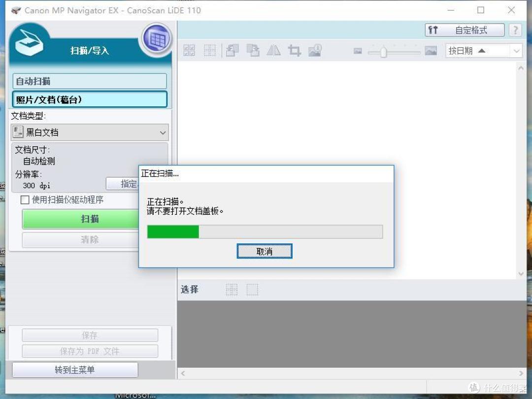The height and width of the screenshot is (399, 532).
Task: Click the 取消 button in scanning dialog
Action: tap(265, 251)
